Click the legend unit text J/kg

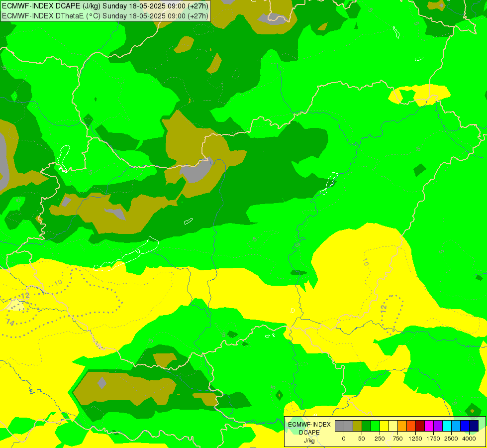tap(309, 441)
